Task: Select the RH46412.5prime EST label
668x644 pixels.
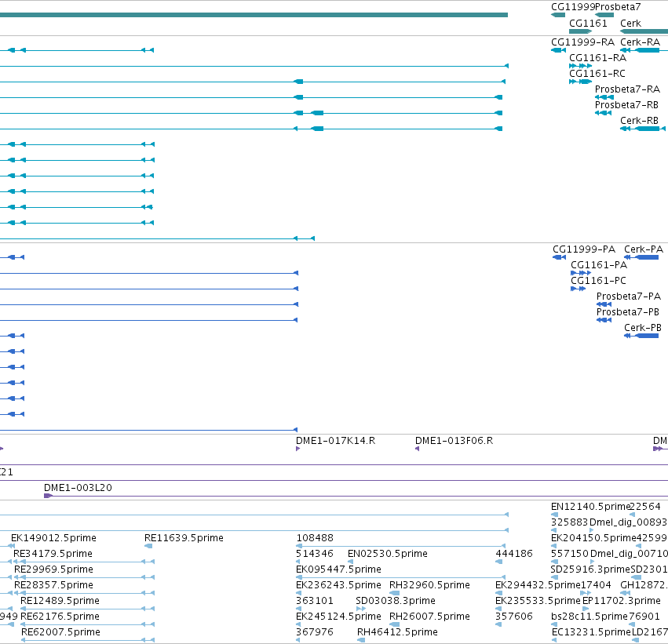Action: pos(397,632)
